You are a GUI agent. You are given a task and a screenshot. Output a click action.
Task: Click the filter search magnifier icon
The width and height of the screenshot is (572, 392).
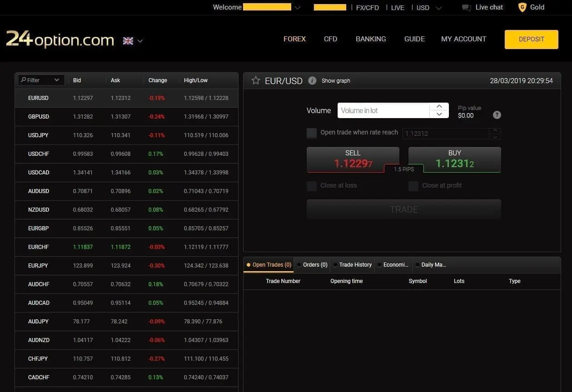coord(24,80)
